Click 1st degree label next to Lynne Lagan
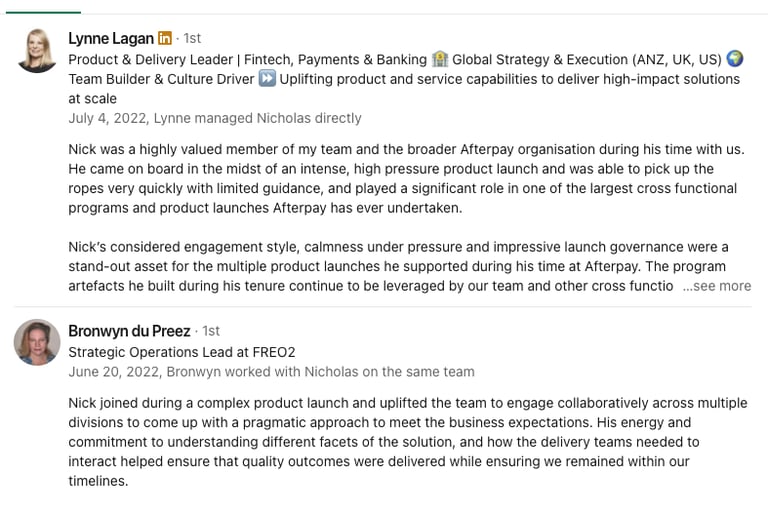Viewport: 768px width, 511px height. tap(192, 38)
